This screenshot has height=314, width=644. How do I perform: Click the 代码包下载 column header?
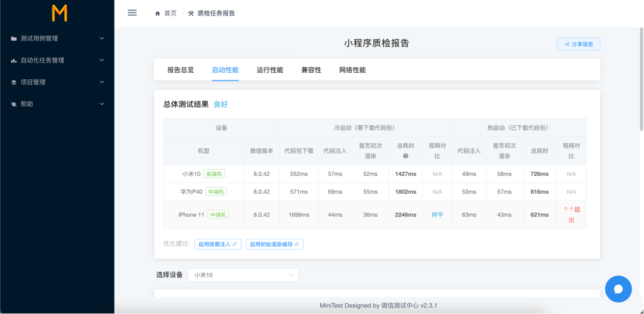(299, 151)
